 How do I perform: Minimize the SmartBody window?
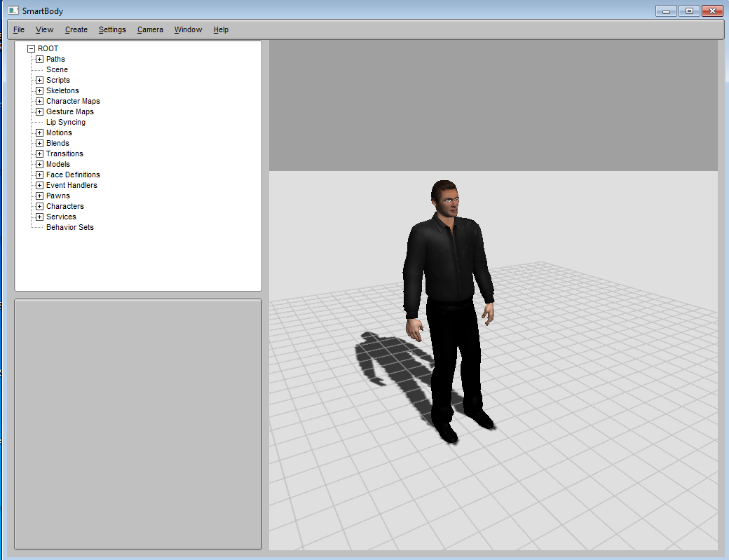click(x=666, y=11)
